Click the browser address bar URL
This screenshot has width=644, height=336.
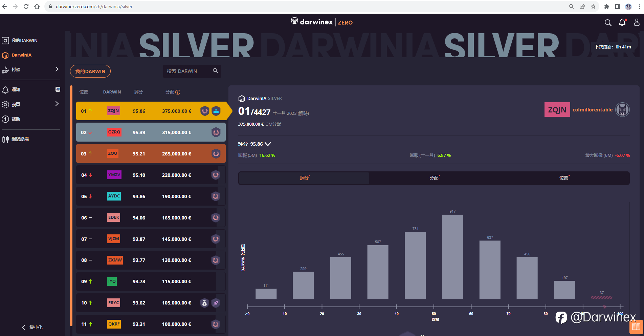(94, 6)
